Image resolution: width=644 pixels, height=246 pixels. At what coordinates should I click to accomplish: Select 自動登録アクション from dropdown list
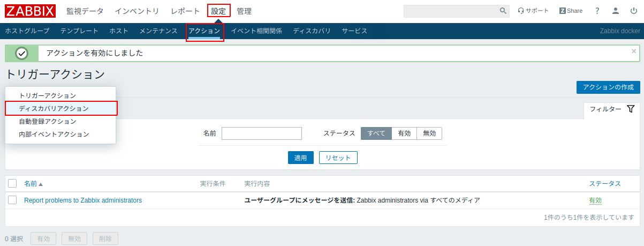(x=60, y=121)
